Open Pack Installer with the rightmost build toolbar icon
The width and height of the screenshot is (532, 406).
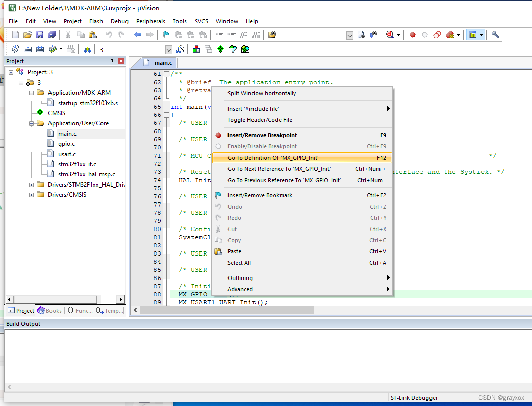pyautogui.click(x=245, y=49)
